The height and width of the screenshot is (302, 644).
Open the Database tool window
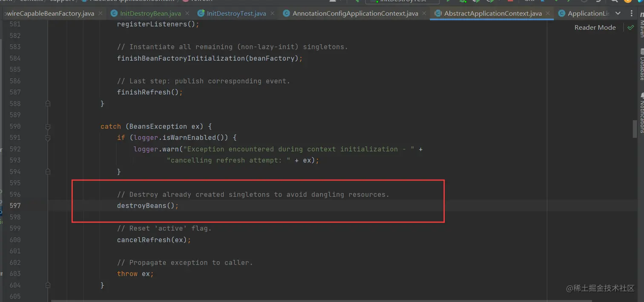click(x=641, y=64)
